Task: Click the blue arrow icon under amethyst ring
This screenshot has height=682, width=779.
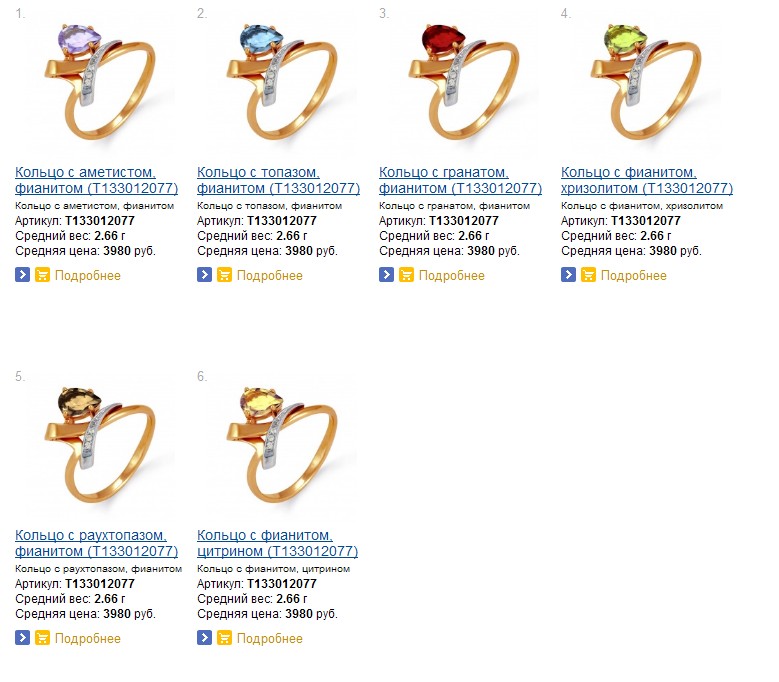Action: point(22,275)
